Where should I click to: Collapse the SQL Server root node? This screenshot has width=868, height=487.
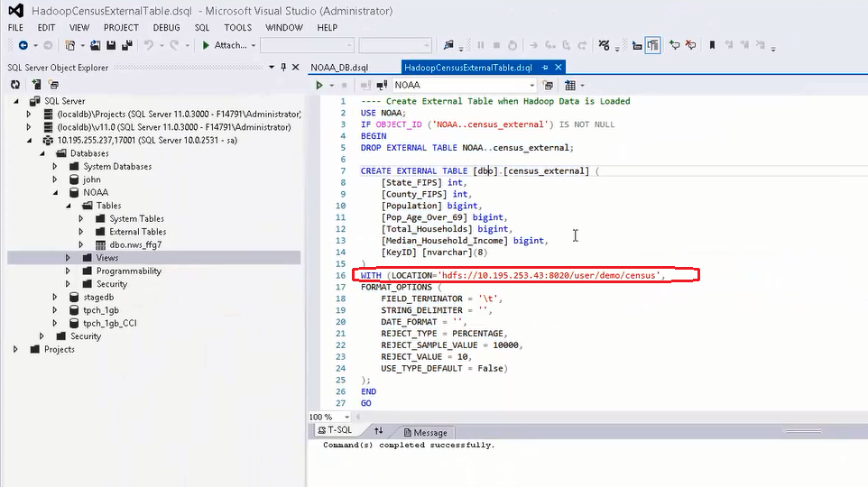16,101
